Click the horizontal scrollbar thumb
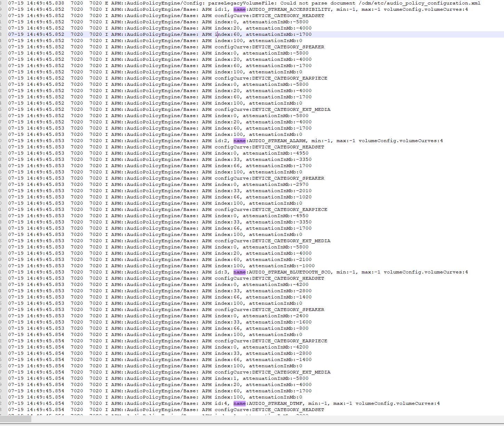This screenshot has width=504, height=426. point(16,419)
